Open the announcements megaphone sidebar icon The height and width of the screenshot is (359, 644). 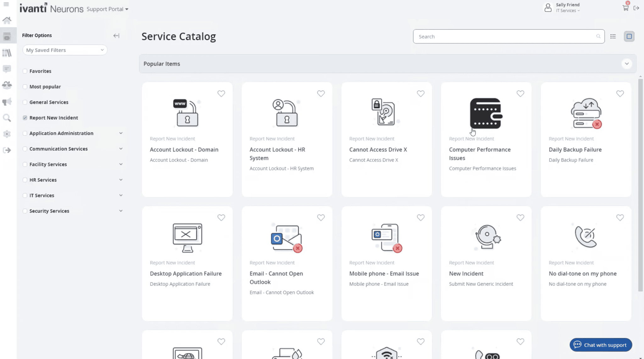[x=7, y=101]
